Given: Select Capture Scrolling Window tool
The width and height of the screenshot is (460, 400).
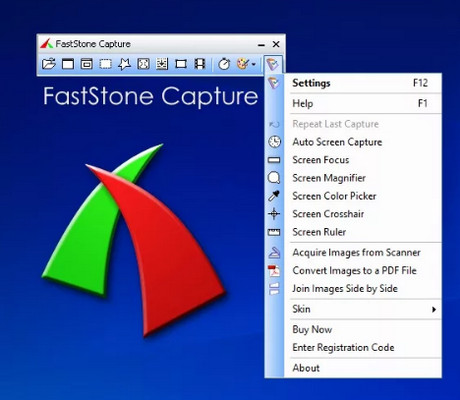Looking at the screenshot, I should coord(162,63).
